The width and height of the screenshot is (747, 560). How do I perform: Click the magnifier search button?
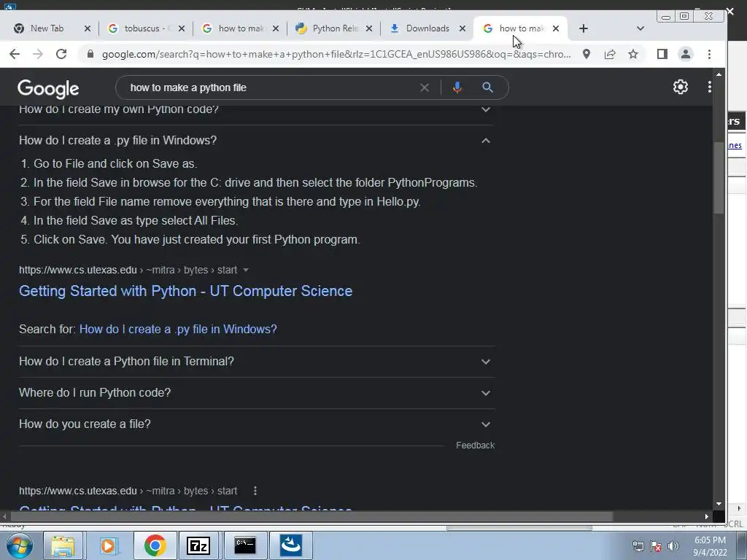[x=487, y=87]
